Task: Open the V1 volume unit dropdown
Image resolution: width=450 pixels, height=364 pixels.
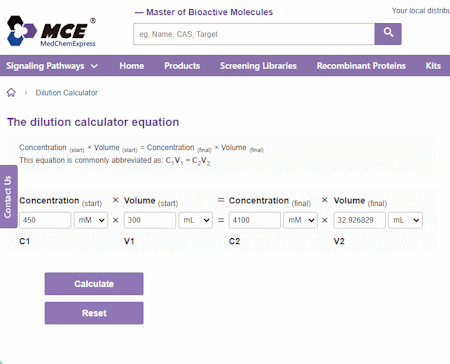Action: tap(196, 220)
